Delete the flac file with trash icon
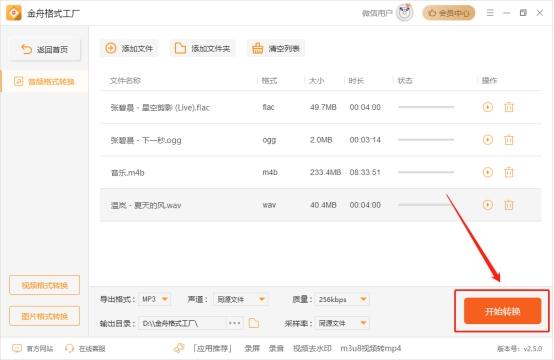554x360 pixels. 508,107
